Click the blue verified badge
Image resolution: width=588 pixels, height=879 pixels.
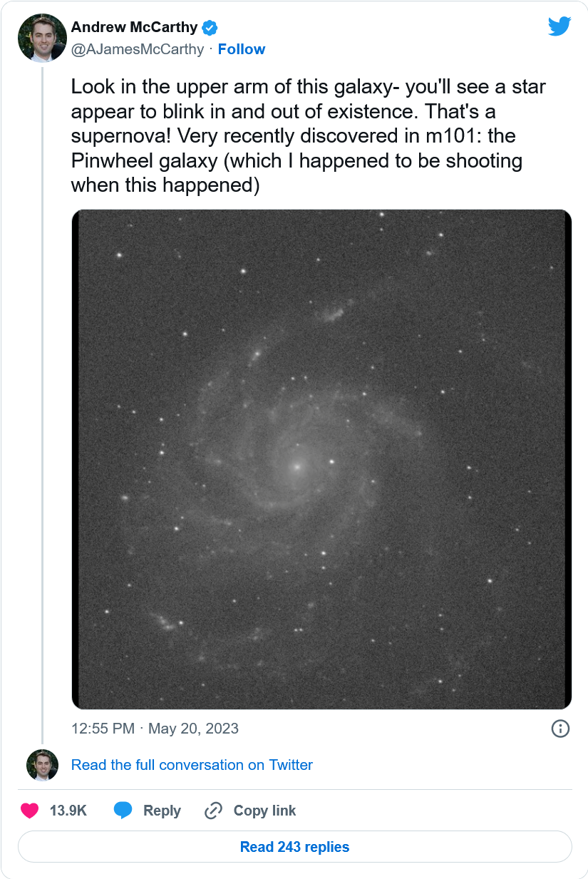(210, 28)
